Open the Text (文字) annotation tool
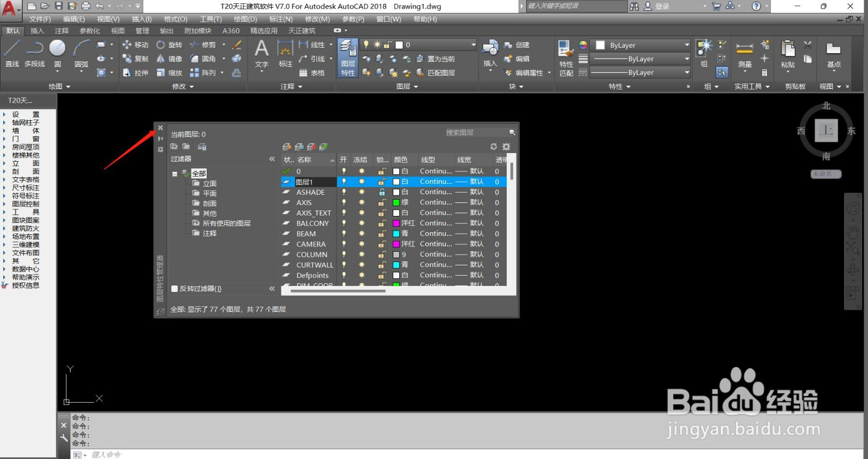 pos(262,53)
